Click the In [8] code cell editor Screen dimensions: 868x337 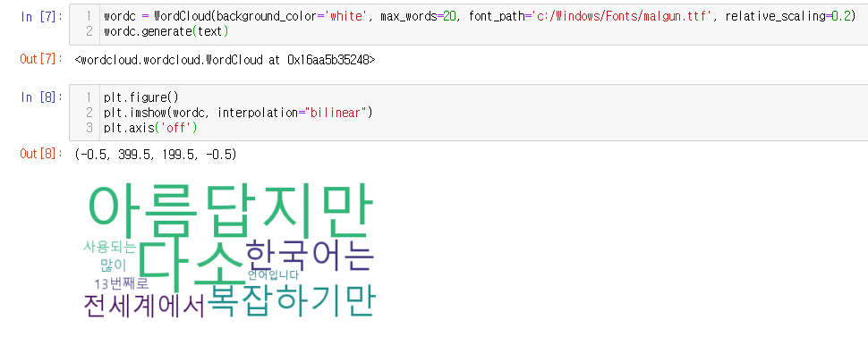click(x=468, y=113)
